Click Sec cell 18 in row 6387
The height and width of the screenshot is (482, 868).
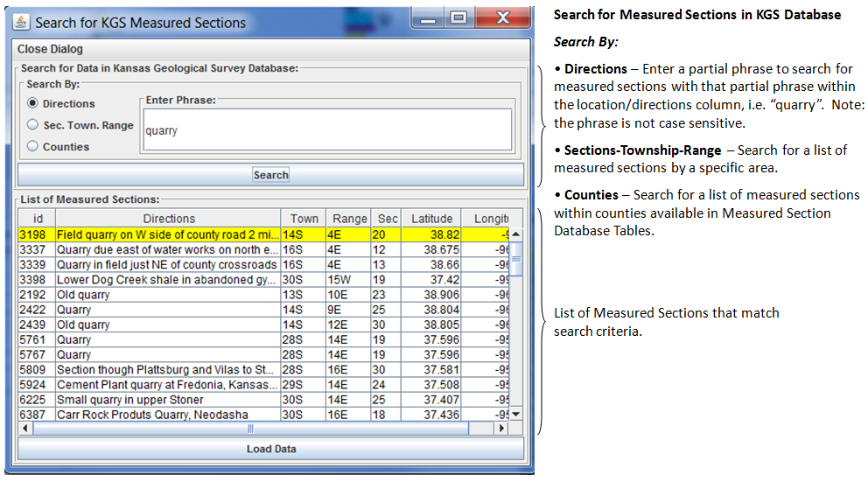pos(387,414)
